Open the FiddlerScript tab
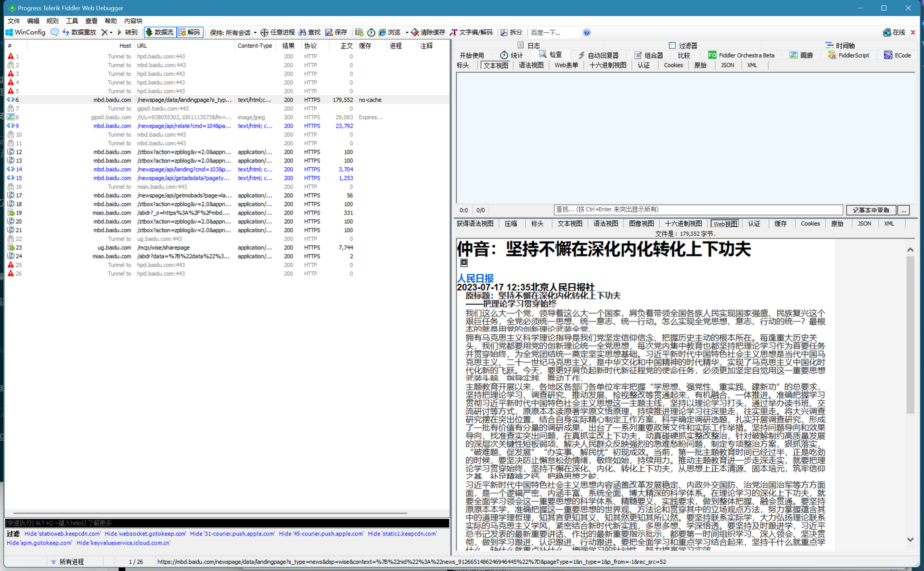This screenshot has height=571, width=924. (x=848, y=55)
